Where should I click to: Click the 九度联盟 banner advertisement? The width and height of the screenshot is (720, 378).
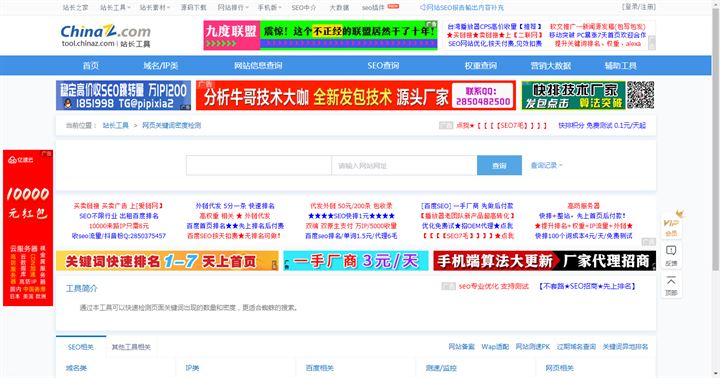point(320,35)
